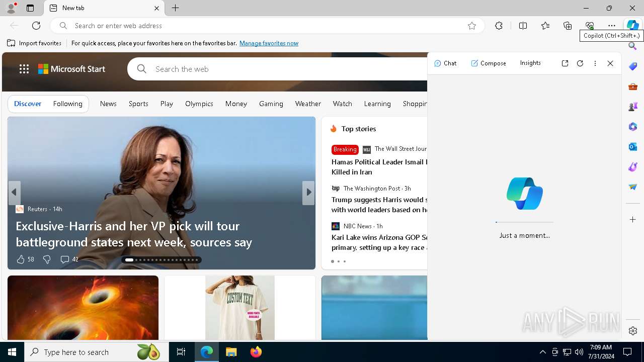Open Copilot pane in new window
Image resolution: width=644 pixels, height=362 pixels.
[565, 63]
